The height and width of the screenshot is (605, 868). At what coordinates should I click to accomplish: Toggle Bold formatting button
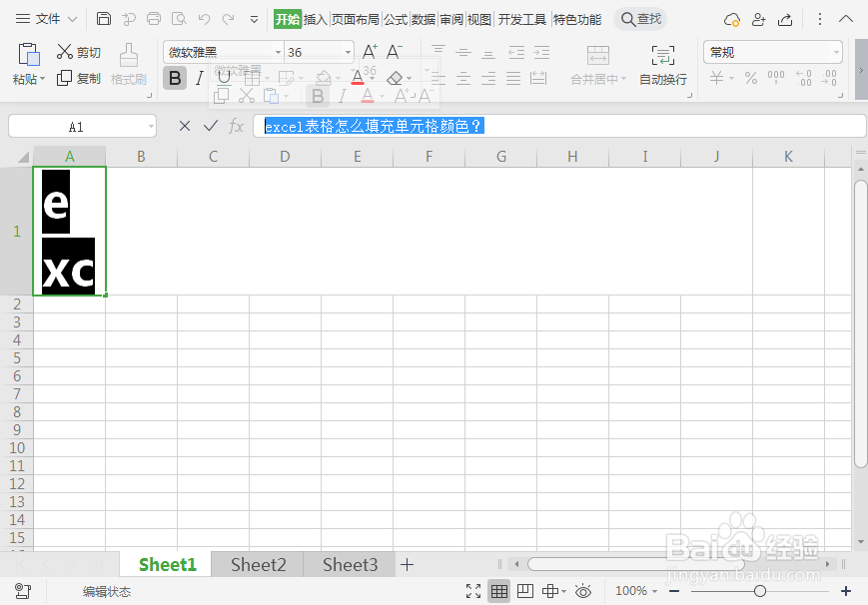175,78
